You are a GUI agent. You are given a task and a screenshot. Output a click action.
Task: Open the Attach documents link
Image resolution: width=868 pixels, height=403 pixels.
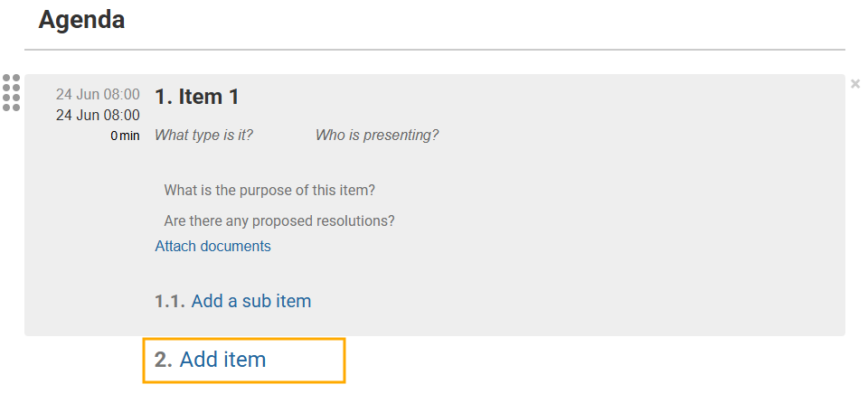point(212,246)
